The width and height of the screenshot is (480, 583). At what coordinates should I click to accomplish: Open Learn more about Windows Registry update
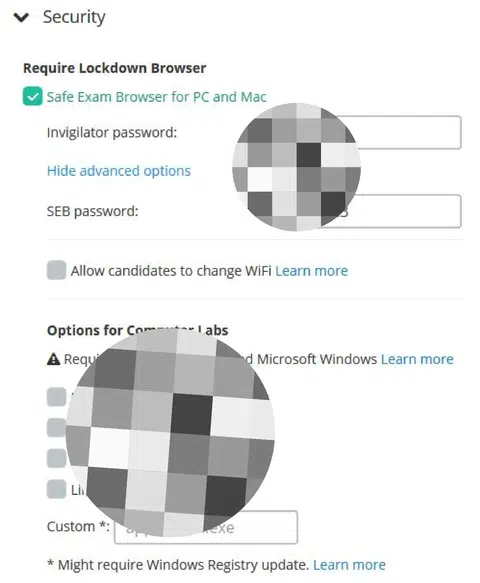[349, 565]
